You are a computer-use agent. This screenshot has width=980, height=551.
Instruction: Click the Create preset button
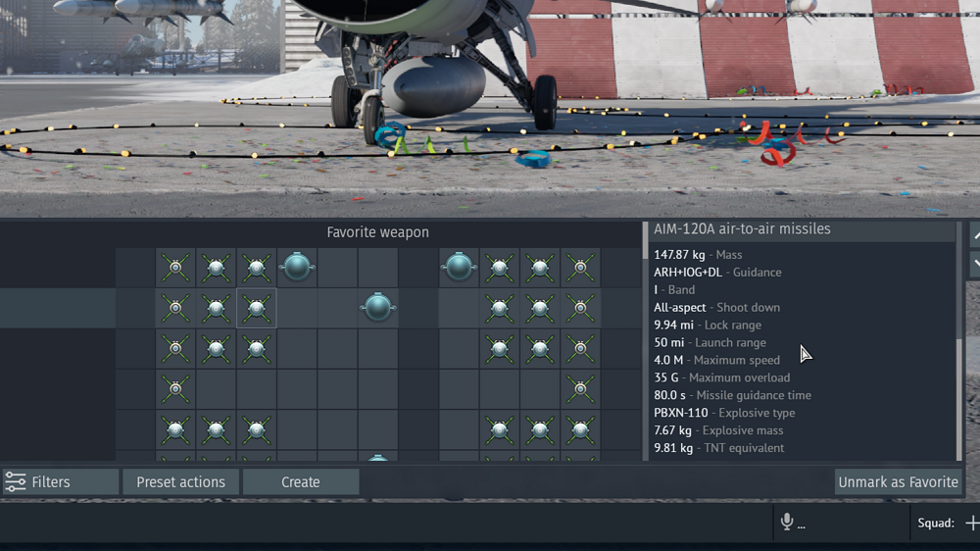pyautogui.click(x=301, y=481)
